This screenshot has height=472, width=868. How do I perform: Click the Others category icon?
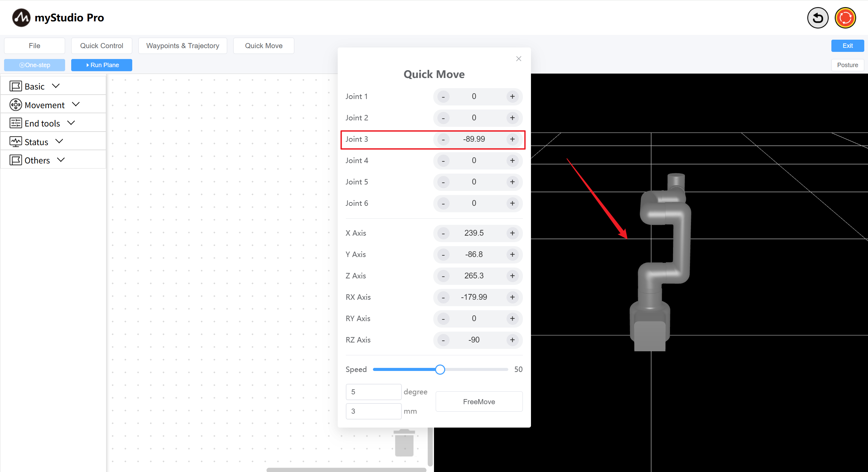tap(16, 160)
